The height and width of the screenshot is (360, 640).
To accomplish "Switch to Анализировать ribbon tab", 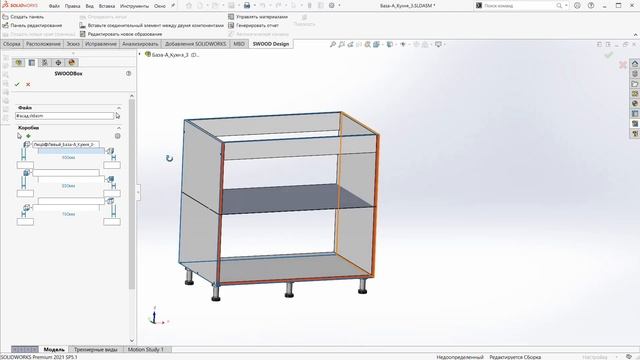I will 140,44.
